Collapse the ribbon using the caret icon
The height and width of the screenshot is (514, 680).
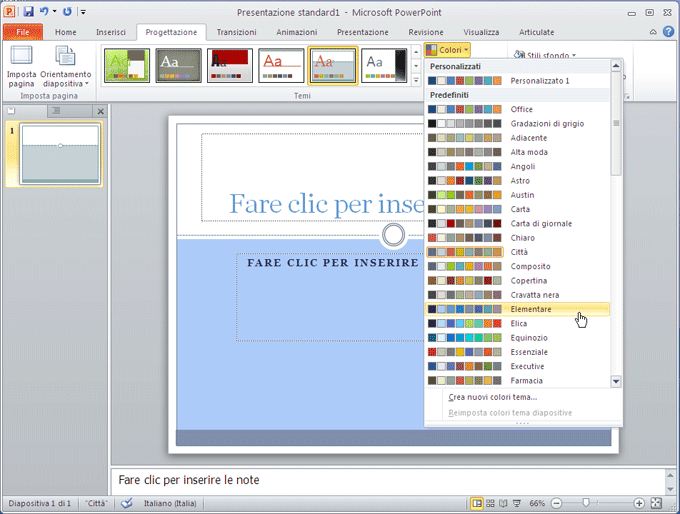click(x=653, y=32)
